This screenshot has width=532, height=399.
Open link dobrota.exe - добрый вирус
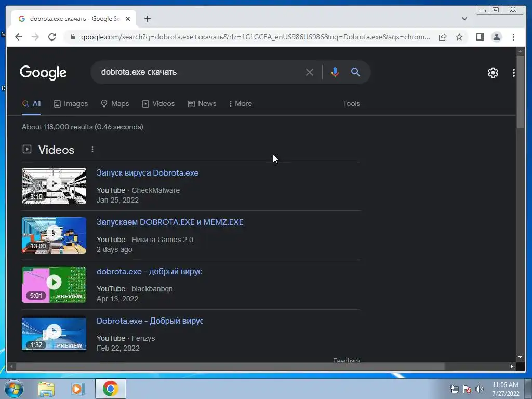(149, 271)
